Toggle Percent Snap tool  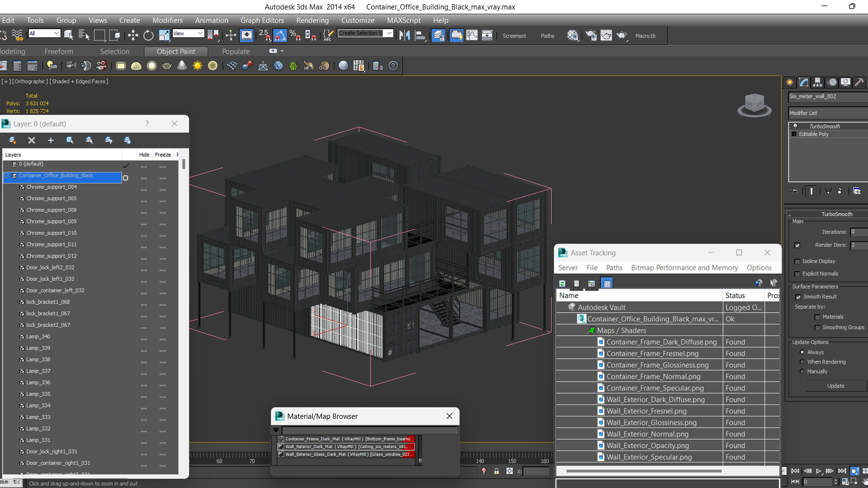point(295,35)
